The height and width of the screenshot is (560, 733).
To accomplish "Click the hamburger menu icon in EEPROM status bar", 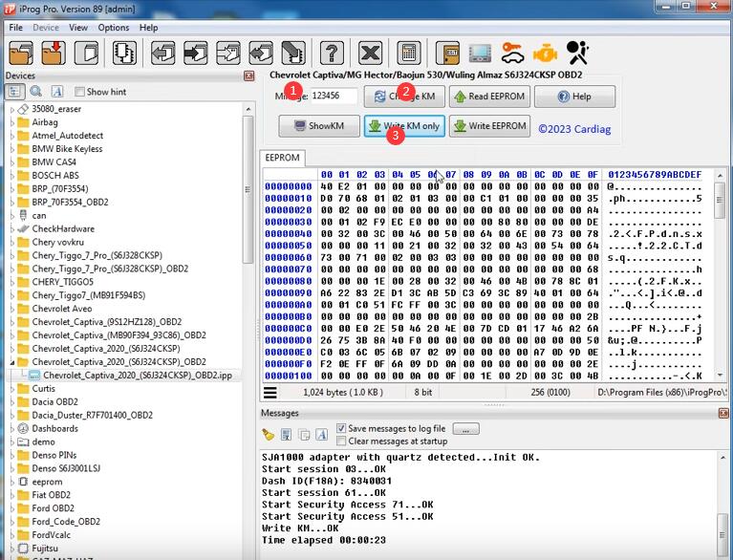I will coord(270,392).
